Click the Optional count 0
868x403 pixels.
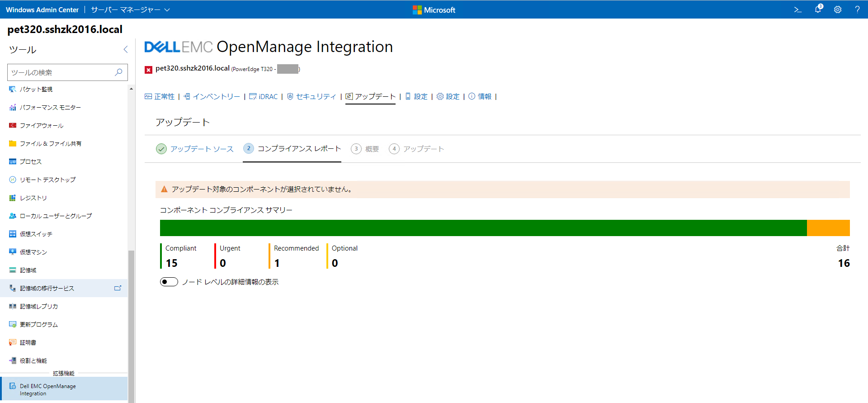335,263
